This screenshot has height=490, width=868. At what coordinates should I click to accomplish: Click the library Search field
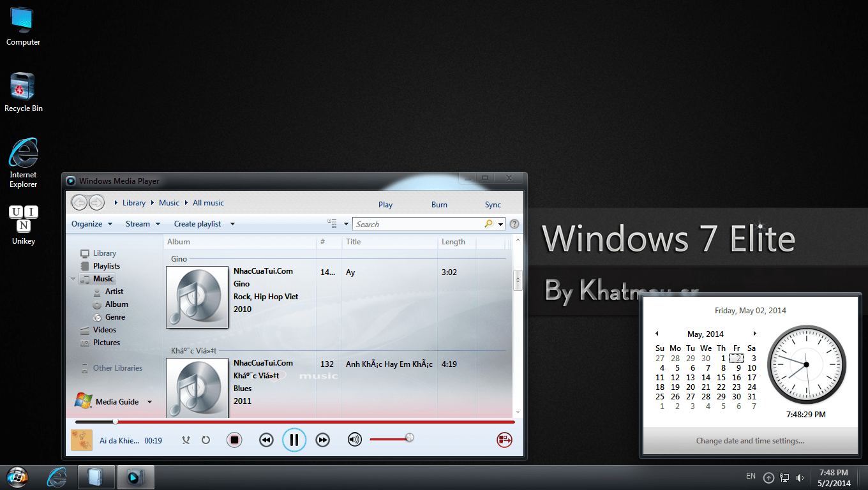418,224
